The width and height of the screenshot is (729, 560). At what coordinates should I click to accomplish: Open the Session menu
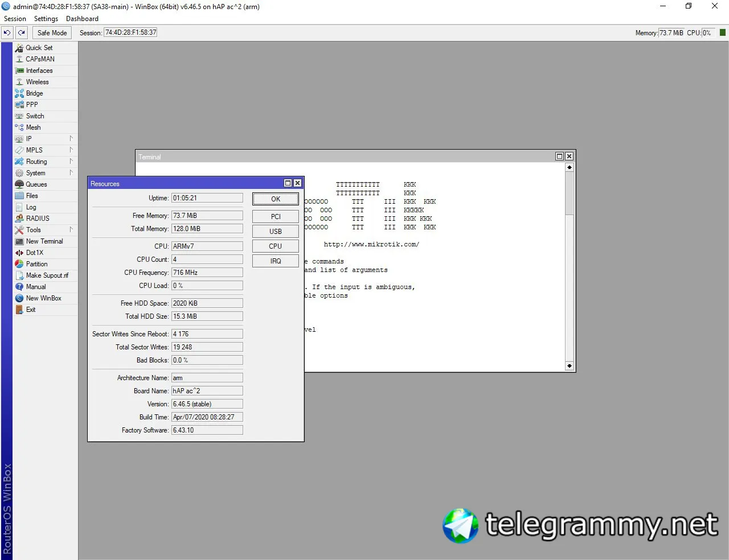pyautogui.click(x=15, y=19)
